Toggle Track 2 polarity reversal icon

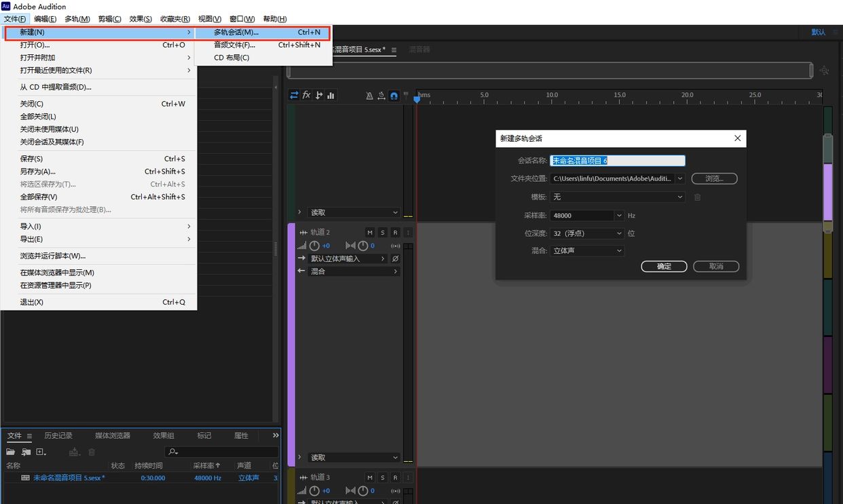click(396, 258)
